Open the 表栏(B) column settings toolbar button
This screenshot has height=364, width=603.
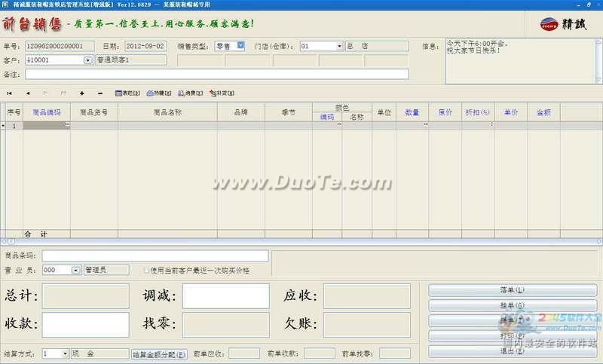[127, 93]
